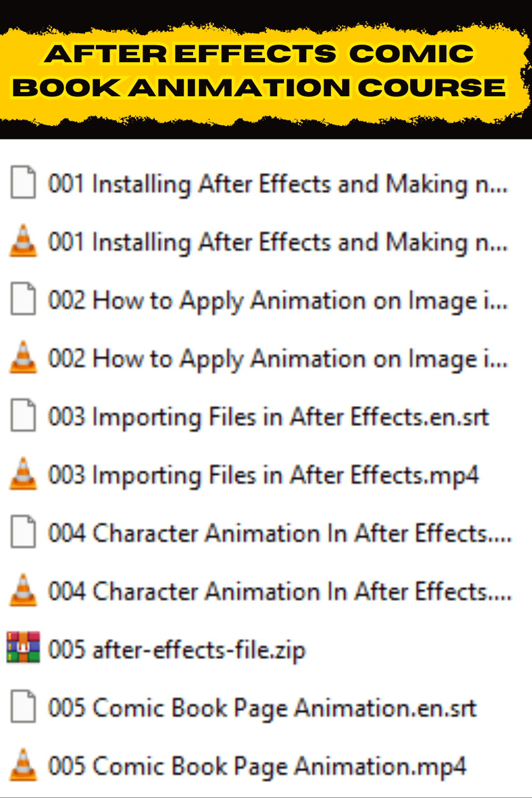Select blank icon of 005 Comic Book Page Animation.en.srt
The image size is (532, 798).
click(23, 706)
